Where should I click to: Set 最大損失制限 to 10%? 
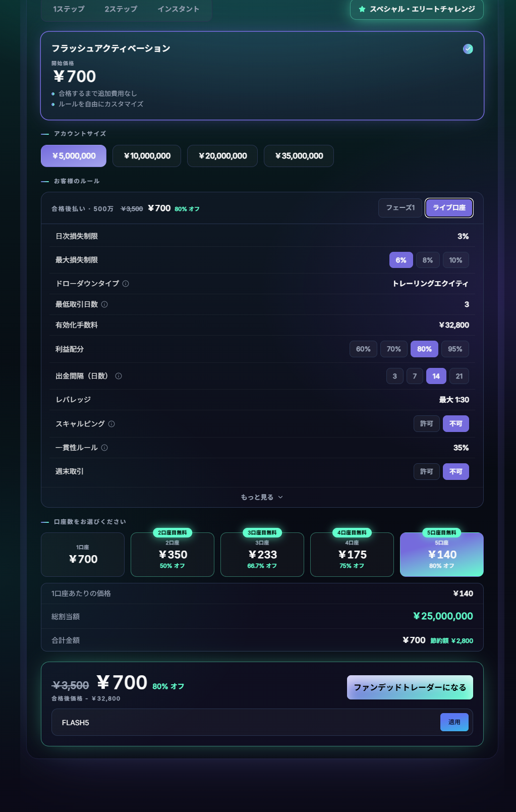456,260
